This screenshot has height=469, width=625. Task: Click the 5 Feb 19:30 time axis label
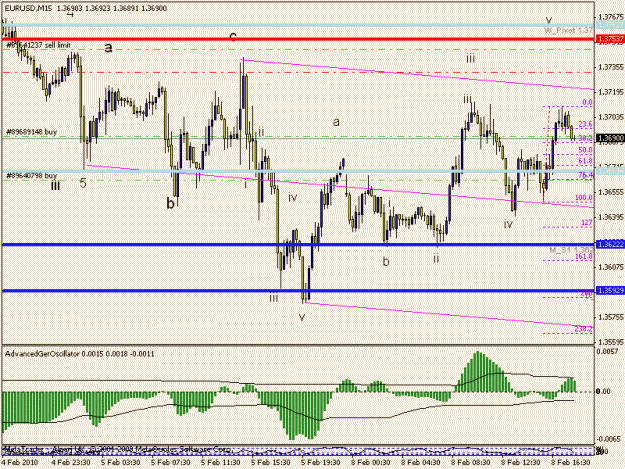click(320, 462)
